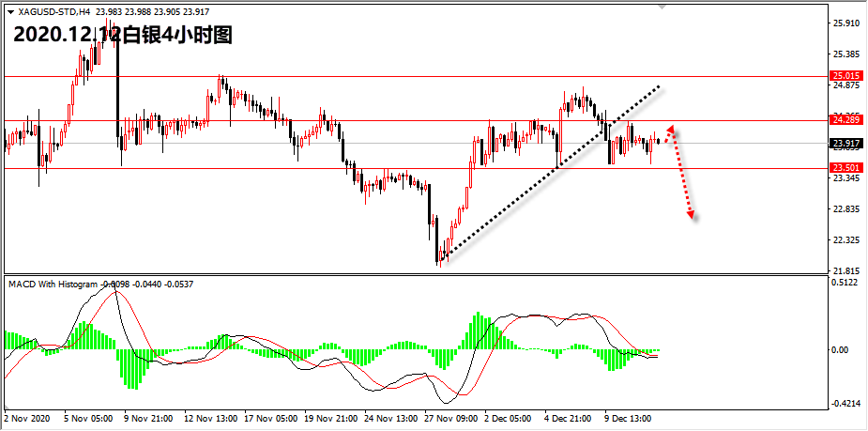The width and height of the screenshot is (868, 431).
Task: Select the red 23.501 price tag
Action: pyautogui.click(x=846, y=168)
